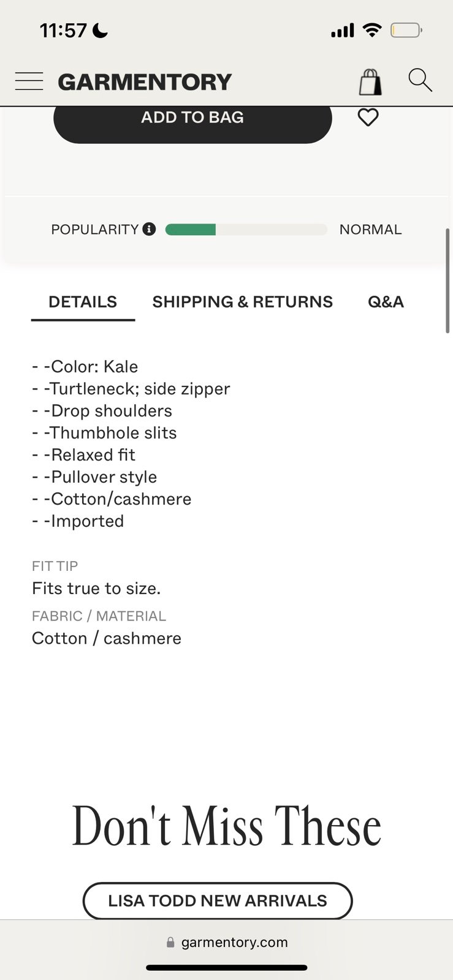This screenshot has width=453, height=980.
Task: Click LISA TODD NEW ARRIVALS button
Action: click(x=218, y=901)
